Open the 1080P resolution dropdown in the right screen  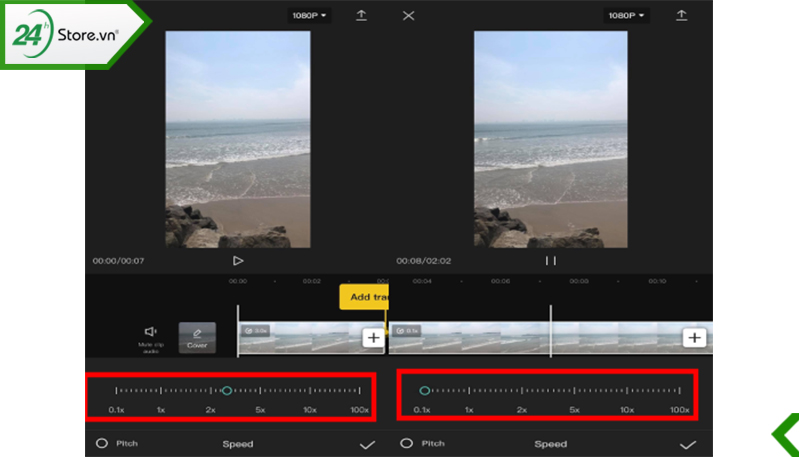click(x=626, y=16)
